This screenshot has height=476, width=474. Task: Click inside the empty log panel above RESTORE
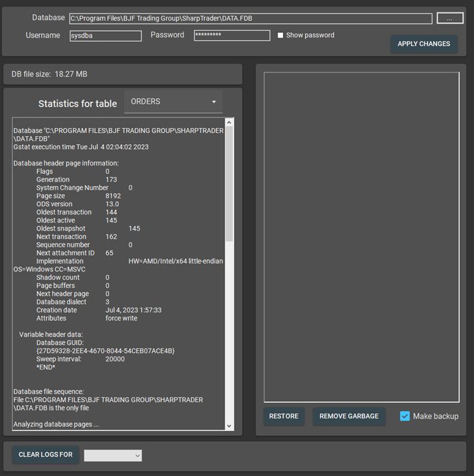(361, 235)
